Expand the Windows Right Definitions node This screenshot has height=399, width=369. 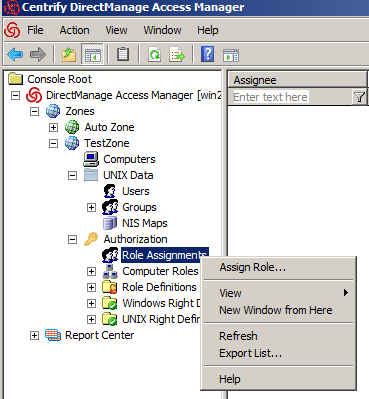(x=91, y=303)
